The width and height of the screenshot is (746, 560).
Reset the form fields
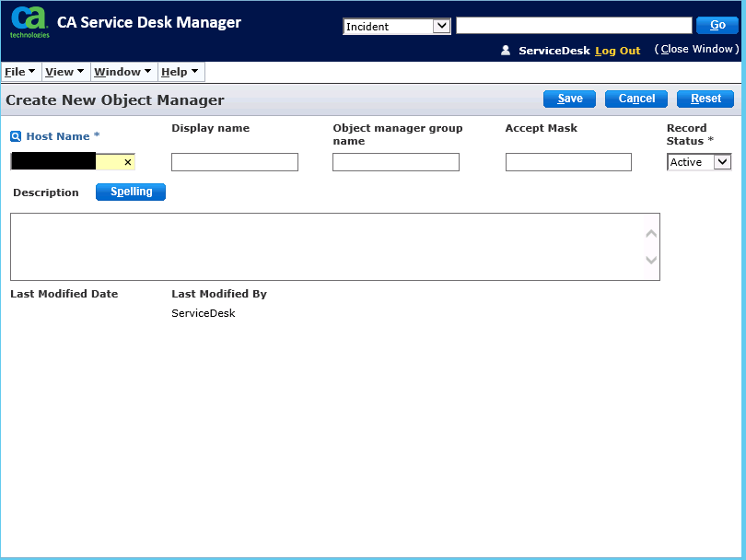tap(705, 99)
